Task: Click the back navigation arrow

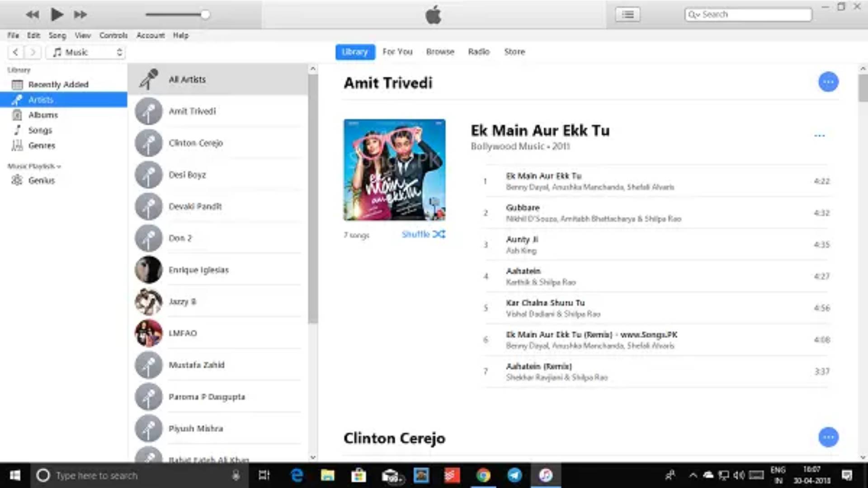Action: coord(16,52)
